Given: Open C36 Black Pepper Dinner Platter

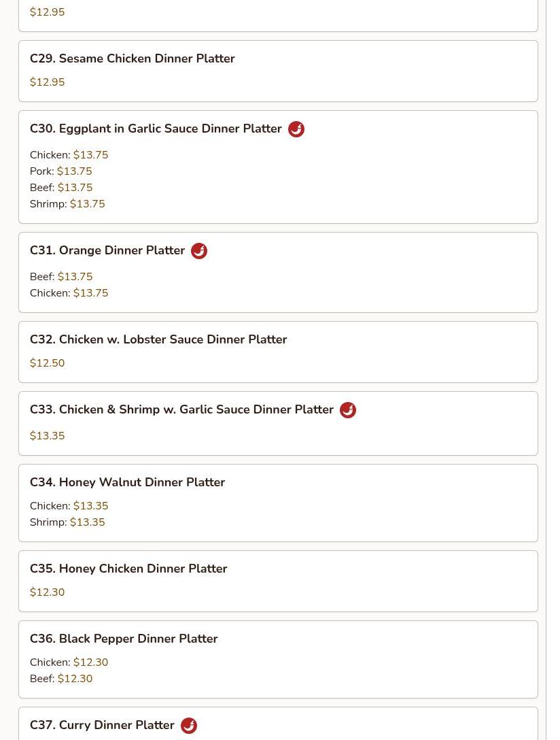Looking at the screenshot, I should tap(278, 659).
